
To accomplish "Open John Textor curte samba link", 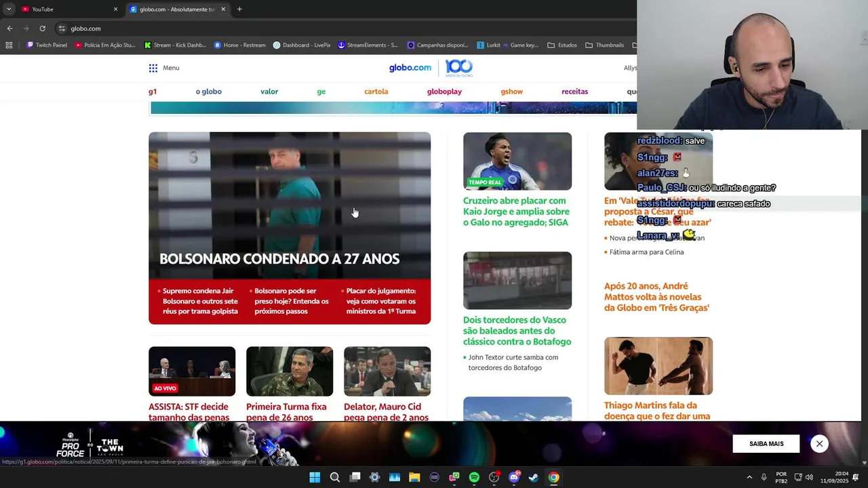I will pos(513,363).
